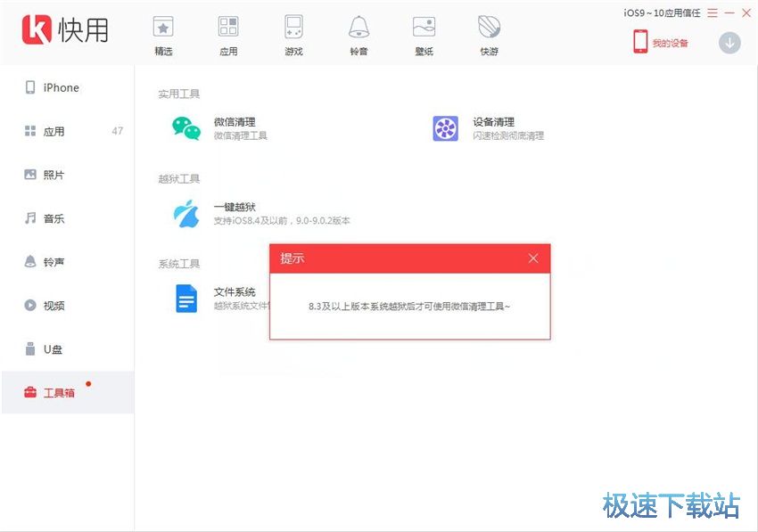Viewport: 758px width, 532px height.
Task: Open the 快游 icon
Action: pyautogui.click(x=489, y=26)
